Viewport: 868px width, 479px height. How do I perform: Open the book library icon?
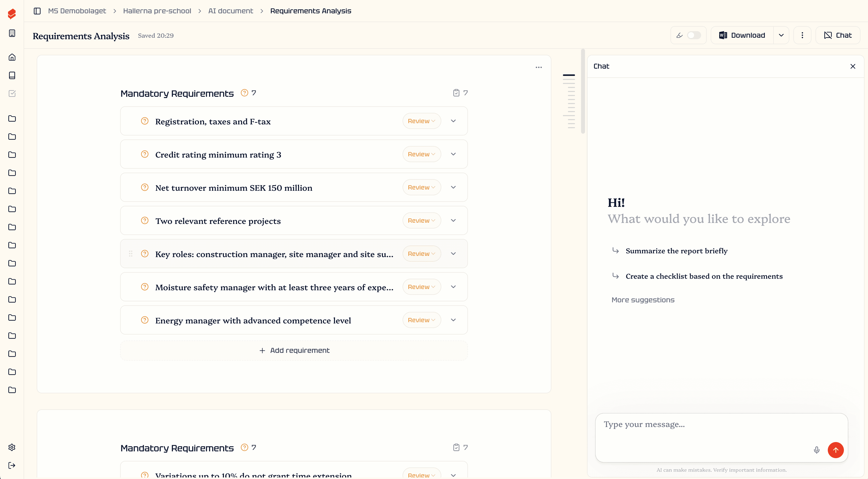pos(12,75)
